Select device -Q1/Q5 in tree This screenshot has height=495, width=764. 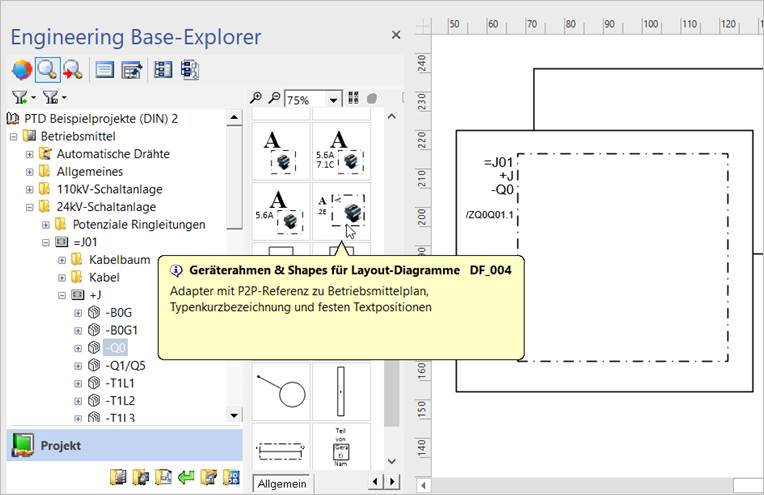click(125, 365)
